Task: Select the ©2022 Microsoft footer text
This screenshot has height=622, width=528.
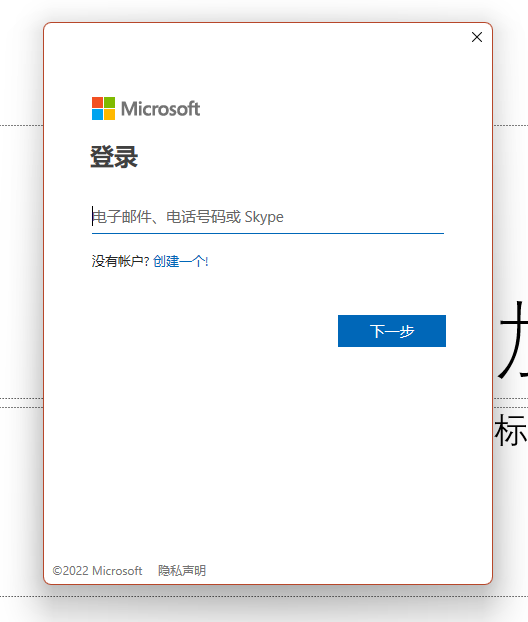Action: 97,570
